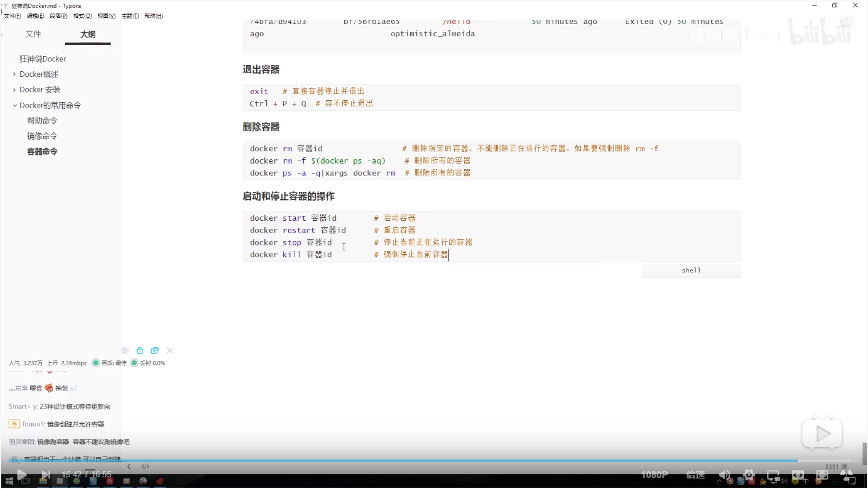Open the 段落(P) menu
Screen dimensions: 868x489
coord(59,16)
